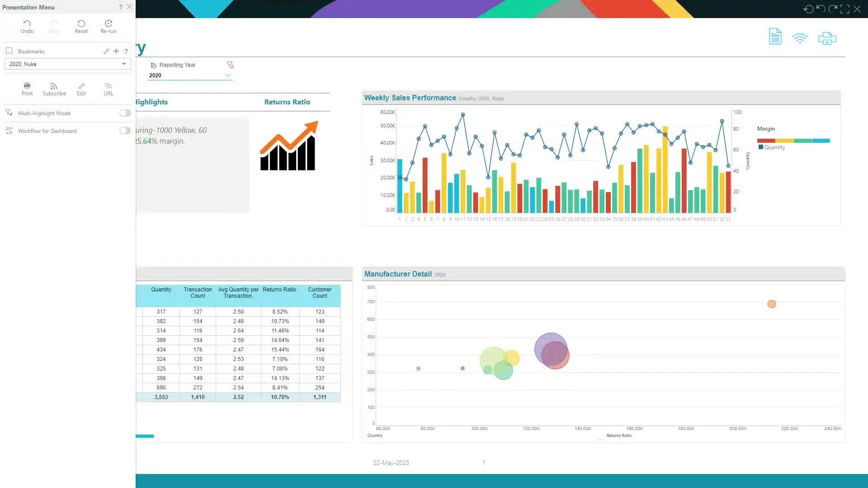Viewport: 868px width, 488px height.
Task: Add a new bookmark with plus icon
Action: 116,51
